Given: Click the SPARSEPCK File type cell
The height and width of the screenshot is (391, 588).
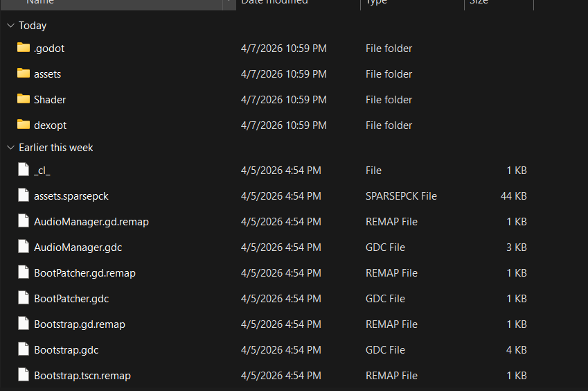Looking at the screenshot, I should click(x=401, y=196).
